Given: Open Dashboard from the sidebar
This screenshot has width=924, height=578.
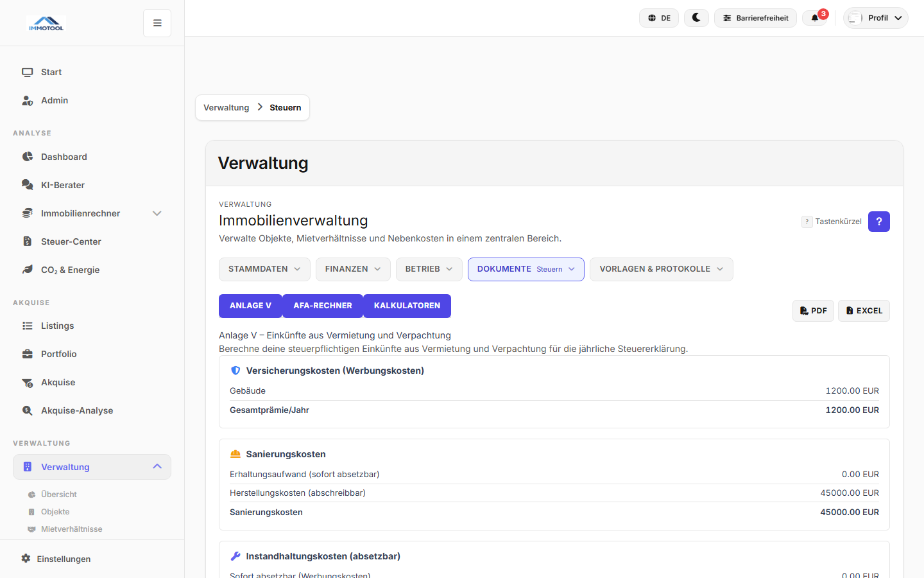Looking at the screenshot, I should click(64, 157).
